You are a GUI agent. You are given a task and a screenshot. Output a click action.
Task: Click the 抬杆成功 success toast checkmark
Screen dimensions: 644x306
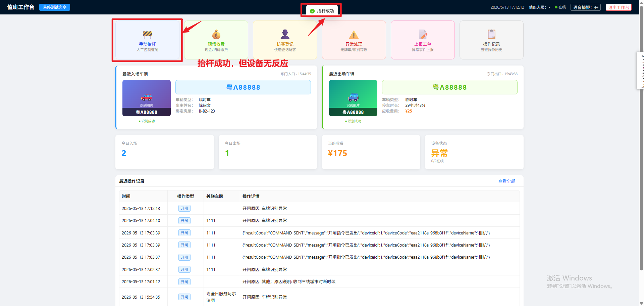312,11
